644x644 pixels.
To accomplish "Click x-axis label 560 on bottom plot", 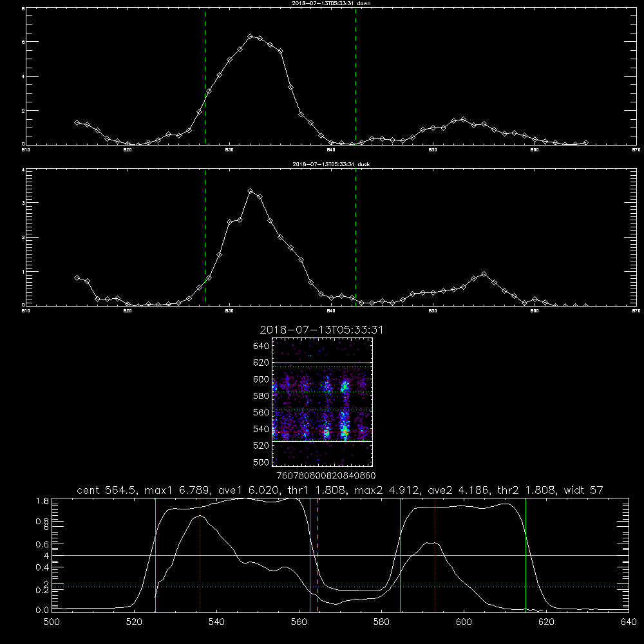I will (x=299, y=622).
